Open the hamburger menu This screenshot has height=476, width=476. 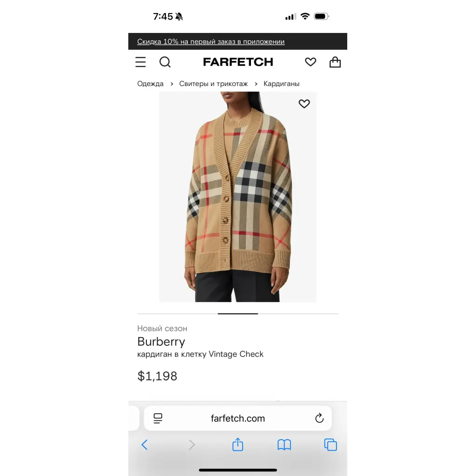[x=140, y=62]
